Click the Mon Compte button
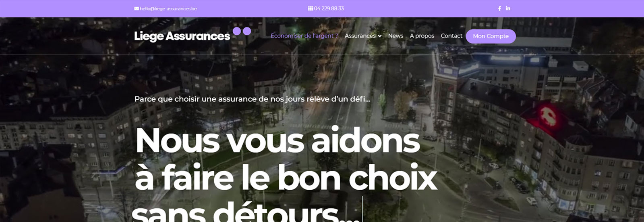The image size is (644, 222). click(491, 36)
